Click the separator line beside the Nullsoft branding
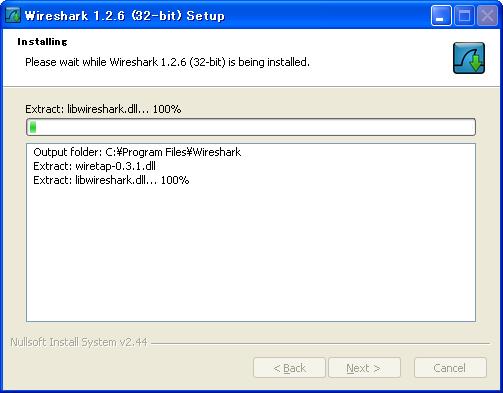503x393 pixels. click(x=320, y=343)
